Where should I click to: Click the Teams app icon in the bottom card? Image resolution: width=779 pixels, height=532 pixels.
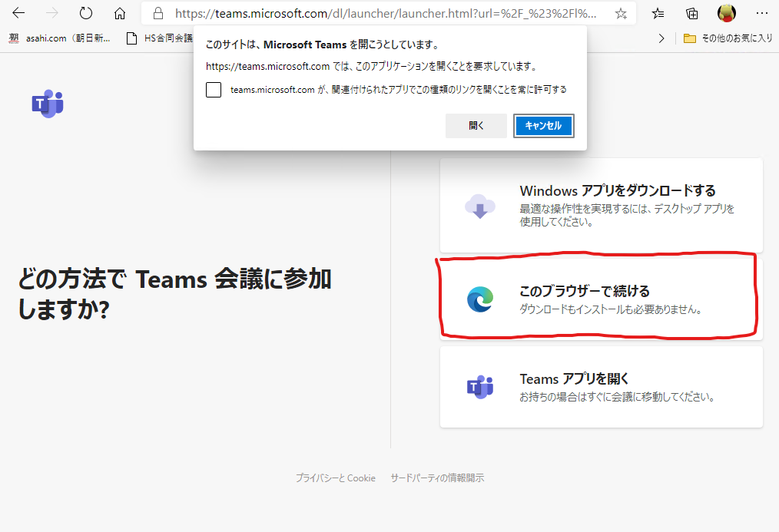click(479, 387)
